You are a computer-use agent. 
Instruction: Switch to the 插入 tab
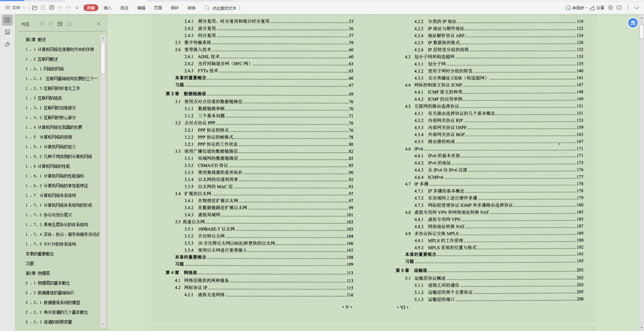(x=108, y=8)
